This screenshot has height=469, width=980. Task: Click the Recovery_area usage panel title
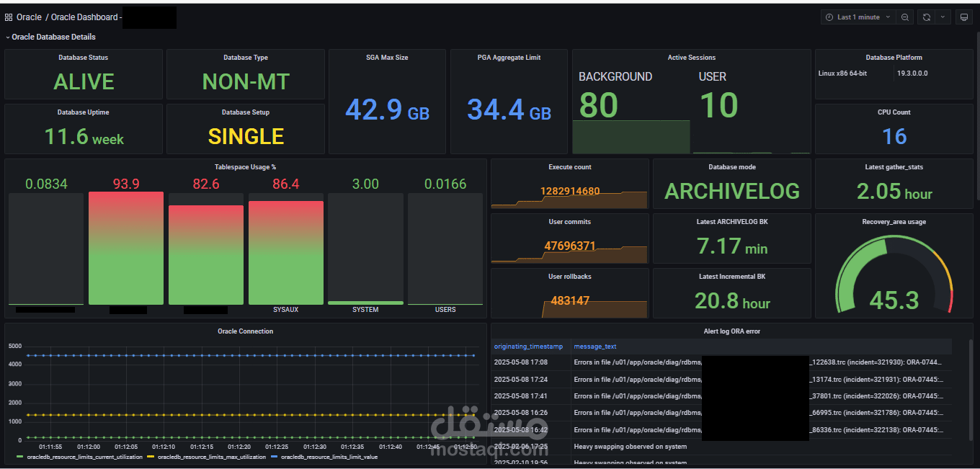pos(894,222)
